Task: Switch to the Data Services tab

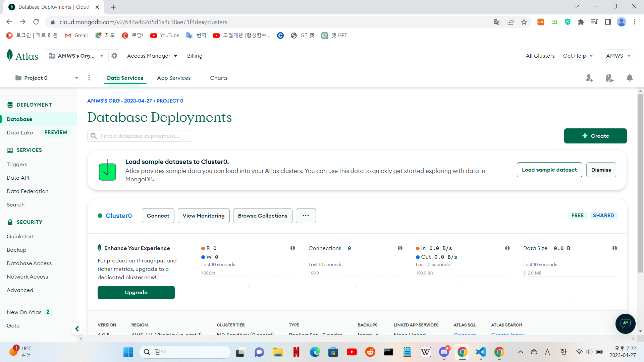Action: click(125, 78)
